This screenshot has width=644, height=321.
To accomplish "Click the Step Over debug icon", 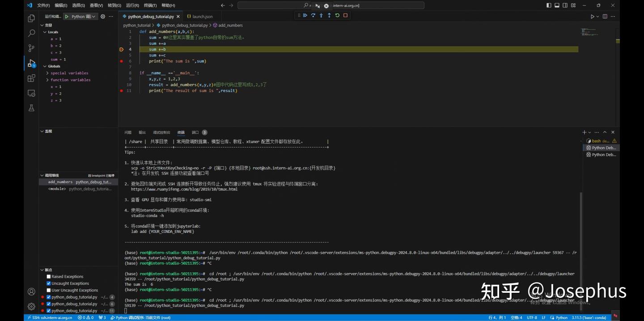I will point(313,15).
